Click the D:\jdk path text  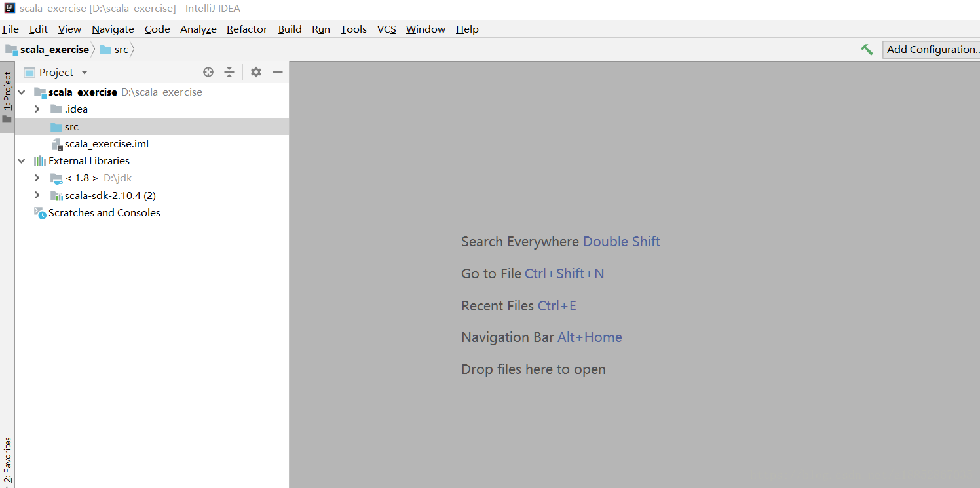[118, 178]
